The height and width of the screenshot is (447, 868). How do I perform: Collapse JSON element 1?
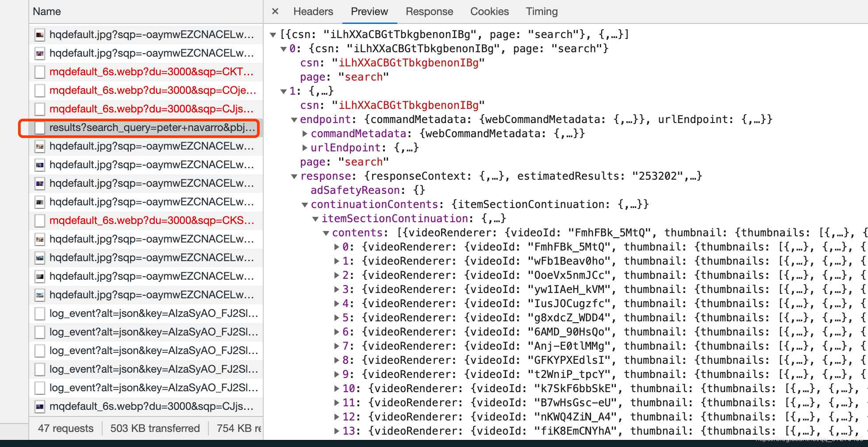click(x=284, y=91)
